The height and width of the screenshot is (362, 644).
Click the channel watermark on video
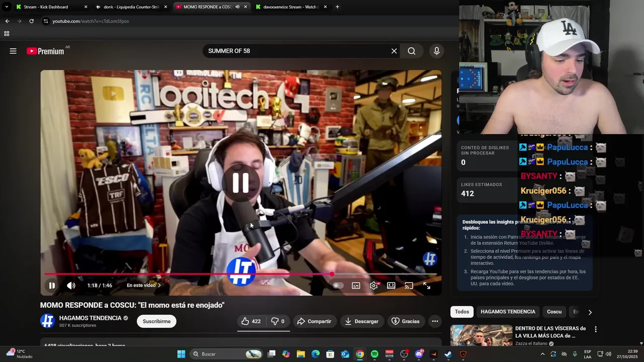point(430,259)
